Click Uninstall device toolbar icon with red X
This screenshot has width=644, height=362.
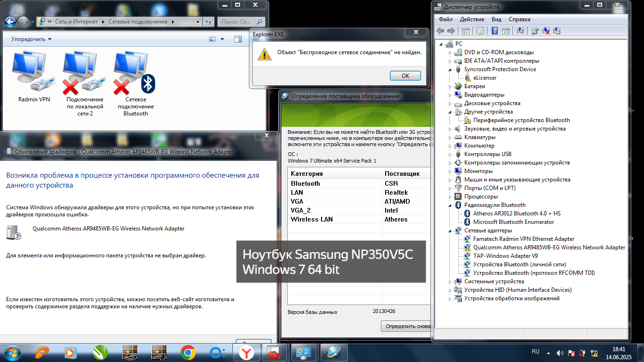click(546, 31)
